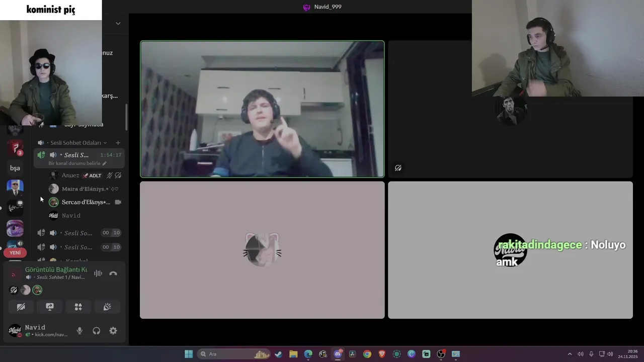Select the rakitadindagece chat overlay tile
This screenshot has width=644, height=362.
(510, 250)
